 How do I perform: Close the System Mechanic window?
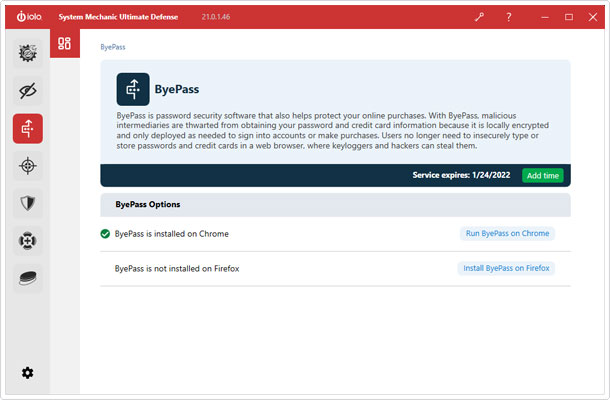click(x=592, y=17)
